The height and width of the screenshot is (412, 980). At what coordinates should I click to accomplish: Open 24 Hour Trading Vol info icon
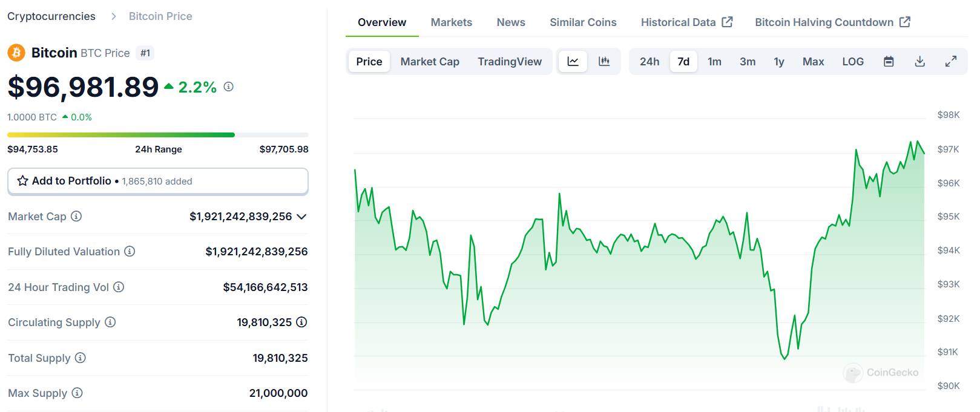[119, 287]
